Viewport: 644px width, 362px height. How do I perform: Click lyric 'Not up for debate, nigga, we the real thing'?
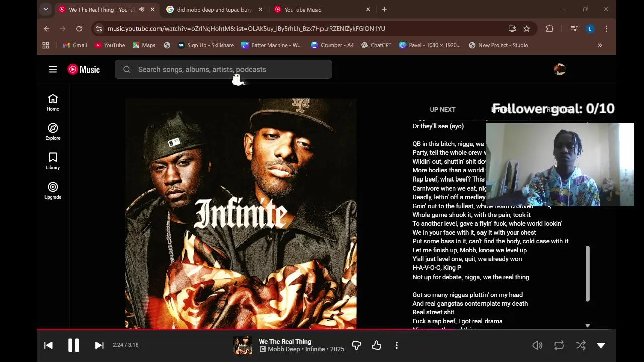pyautogui.click(x=470, y=277)
